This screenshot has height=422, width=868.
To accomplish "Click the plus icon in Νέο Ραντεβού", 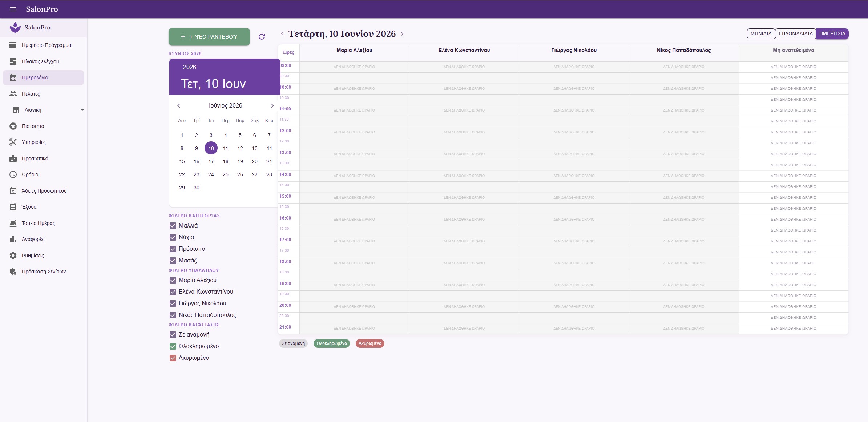I will click(183, 37).
